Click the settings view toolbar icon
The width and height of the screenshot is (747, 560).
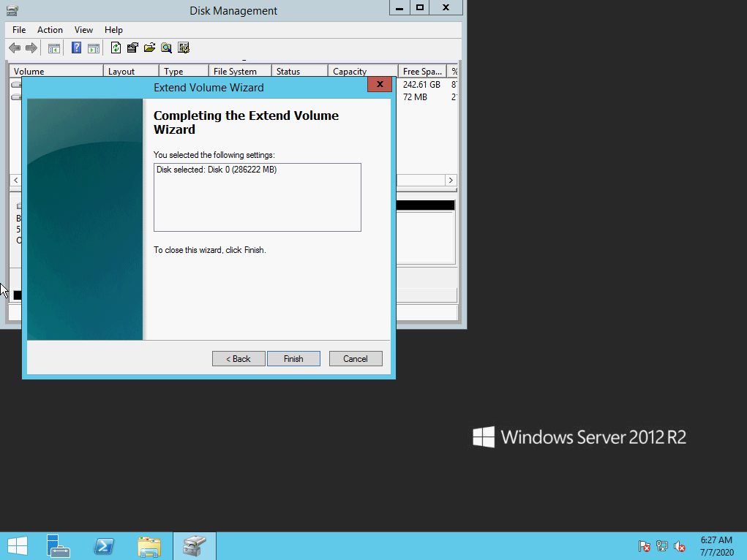[x=184, y=48]
